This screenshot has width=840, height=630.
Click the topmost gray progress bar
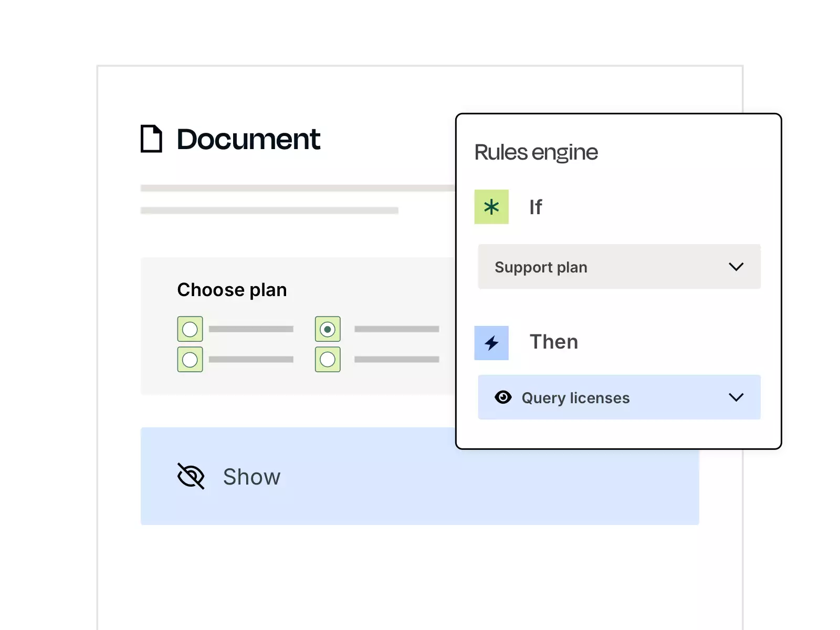click(297, 187)
